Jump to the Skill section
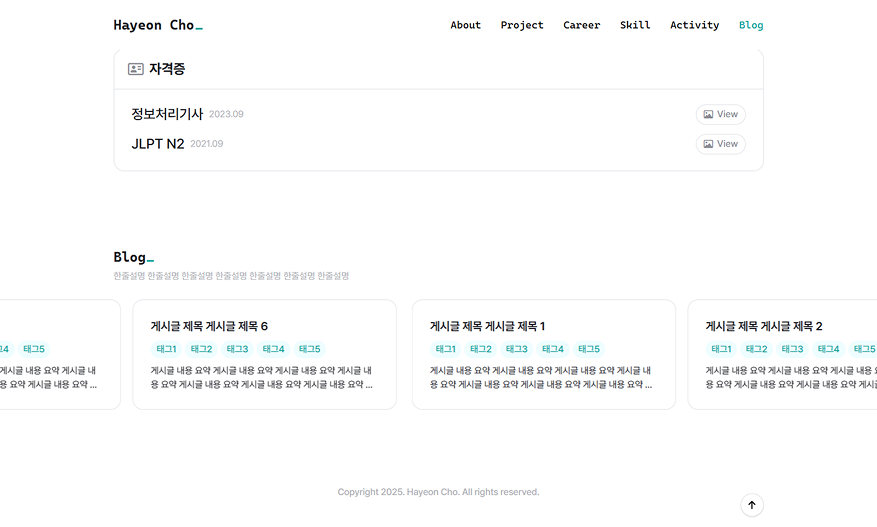877x527 pixels. point(635,25)
